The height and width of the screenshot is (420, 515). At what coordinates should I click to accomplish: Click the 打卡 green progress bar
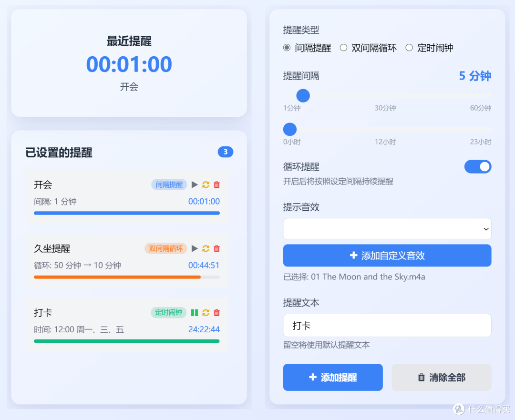127,341
